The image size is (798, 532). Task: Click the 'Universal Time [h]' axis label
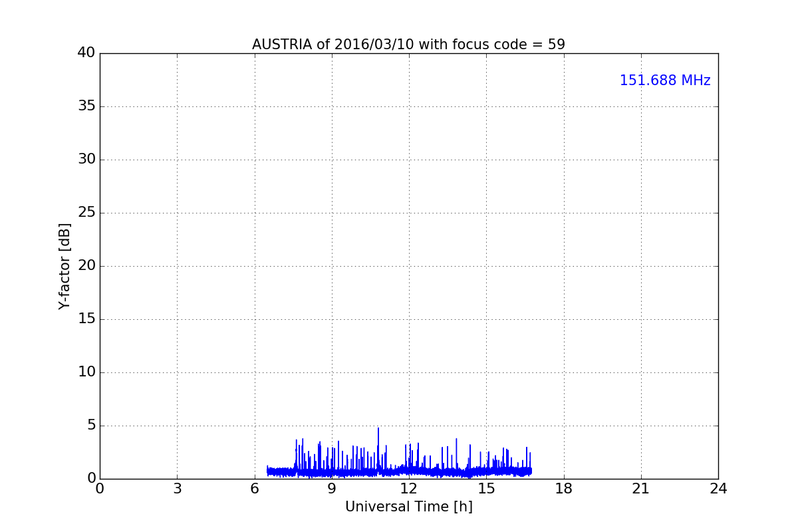tap(408, 507)
